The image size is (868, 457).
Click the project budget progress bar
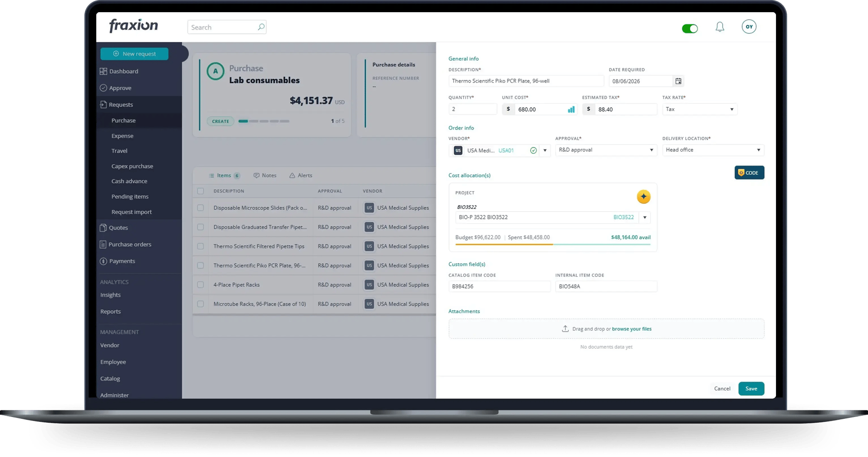tap(553, 245)
